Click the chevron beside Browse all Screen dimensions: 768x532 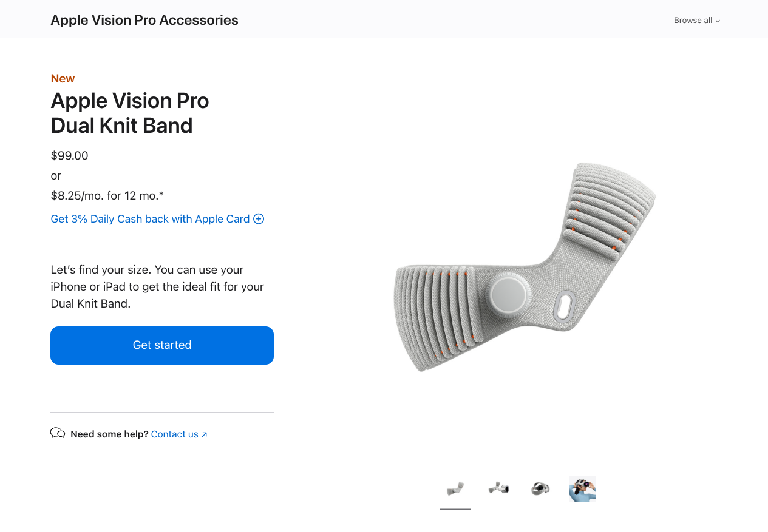(718, 21)
